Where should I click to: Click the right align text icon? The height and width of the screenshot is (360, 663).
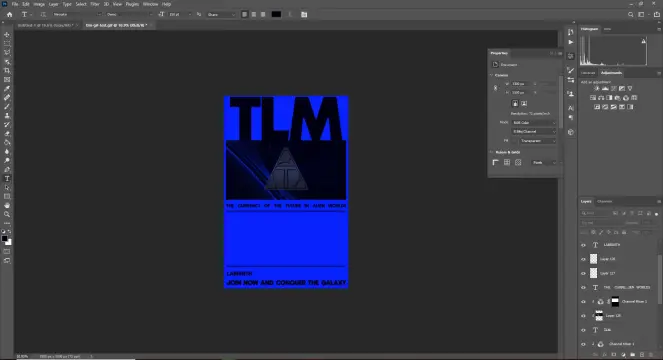tap(263, 14)
